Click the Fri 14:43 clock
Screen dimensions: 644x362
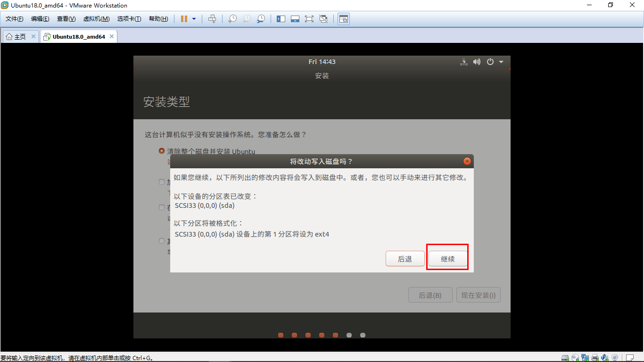(322, 62)
